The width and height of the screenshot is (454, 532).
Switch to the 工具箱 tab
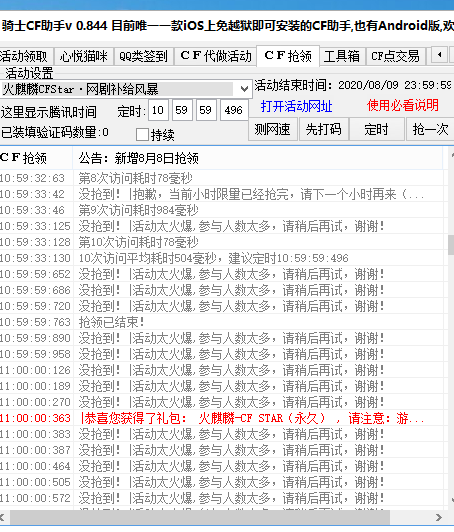click(342, 56)
